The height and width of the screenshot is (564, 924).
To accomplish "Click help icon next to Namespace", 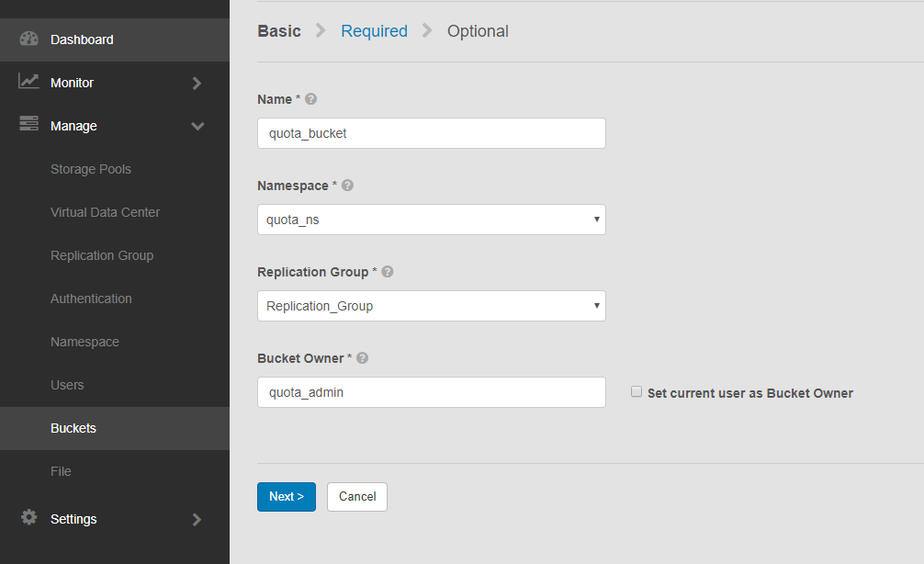I will pyautogui.click(x=347, y=186).
